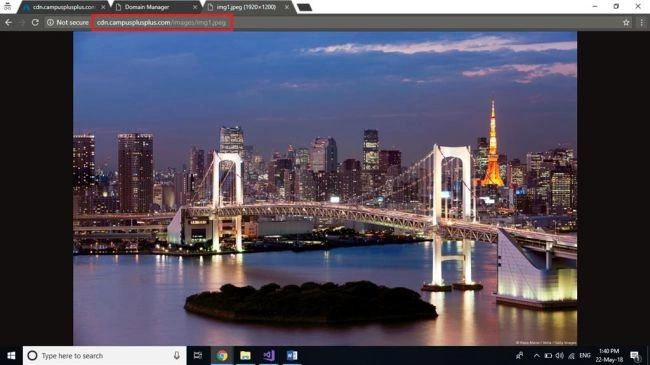Viewport: 650px width, 365px height.
Task: Open the People icon in the tray
Action: pyautogui.click(x=519, y=355)
